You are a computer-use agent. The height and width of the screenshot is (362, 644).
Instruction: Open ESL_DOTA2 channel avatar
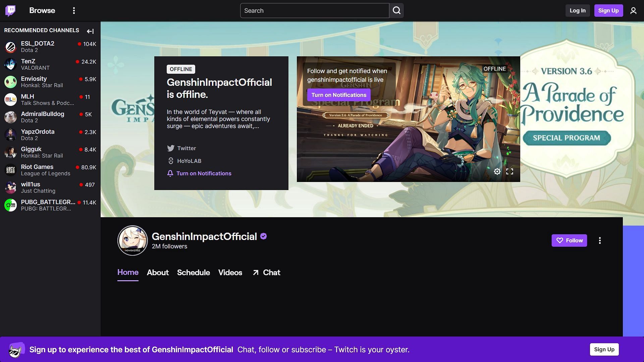(10, 47)
